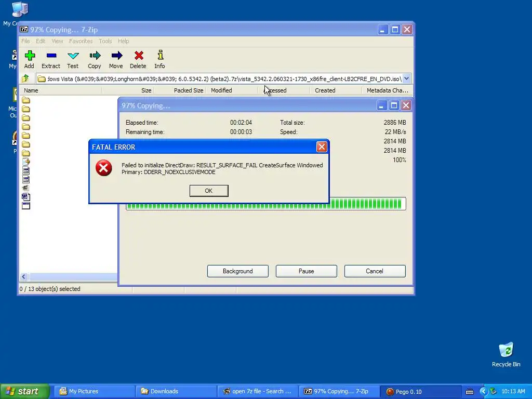Click the Move arrow icon
The width and height of the screenshot is (532, 399).
click(116, 55)
